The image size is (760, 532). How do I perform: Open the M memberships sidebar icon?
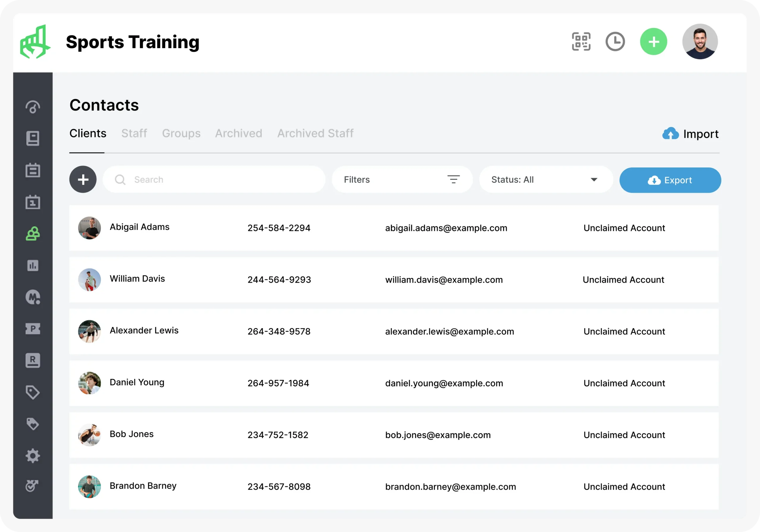(33, 297)
